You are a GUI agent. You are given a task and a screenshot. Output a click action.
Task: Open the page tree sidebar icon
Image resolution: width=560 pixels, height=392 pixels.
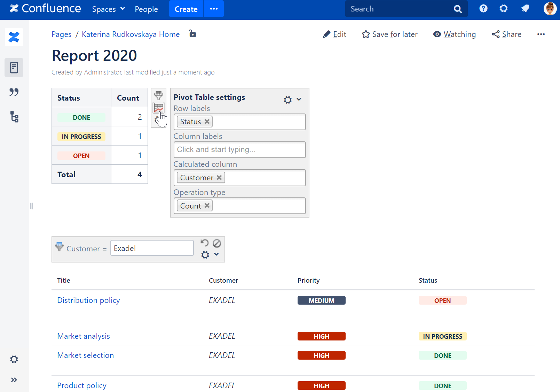[14, 117]
